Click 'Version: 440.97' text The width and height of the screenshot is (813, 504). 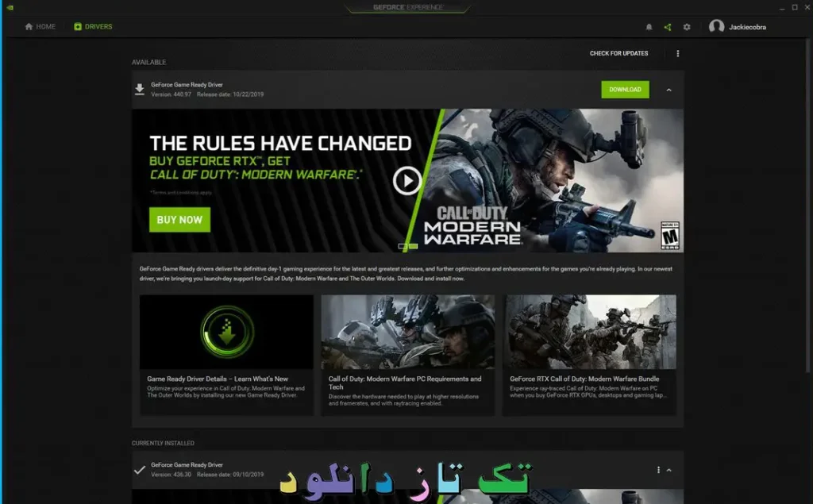click(x=171, y=94)
